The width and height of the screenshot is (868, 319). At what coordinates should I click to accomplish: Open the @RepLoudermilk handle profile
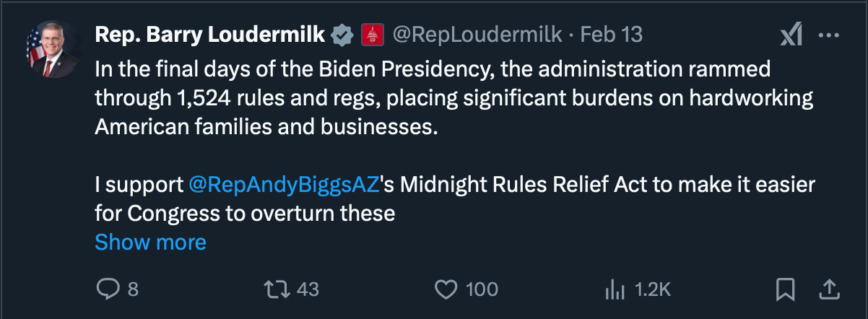tap(476, 34)
